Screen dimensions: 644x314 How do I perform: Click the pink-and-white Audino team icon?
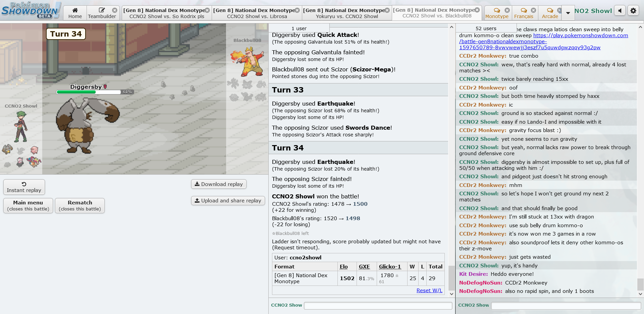tap(20, 162)
